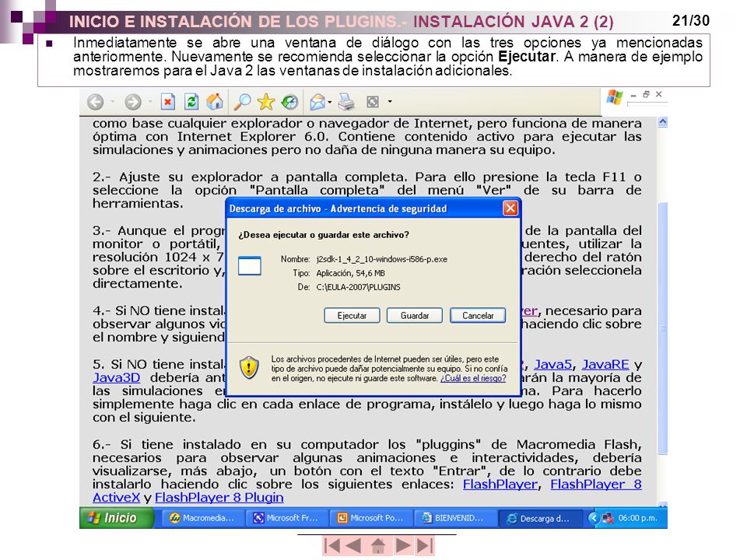
Task: Open the Java5 link
Action: click(x=552, y=365)
